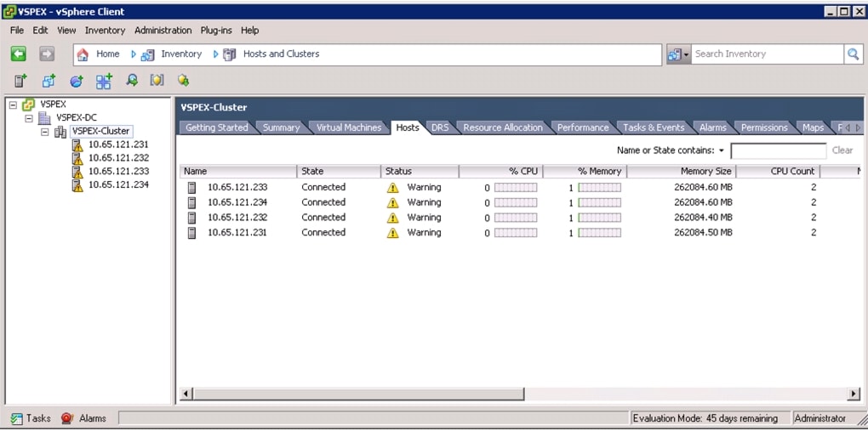Switch to the Summary tab
868x431 pixels.
(281, 128)
